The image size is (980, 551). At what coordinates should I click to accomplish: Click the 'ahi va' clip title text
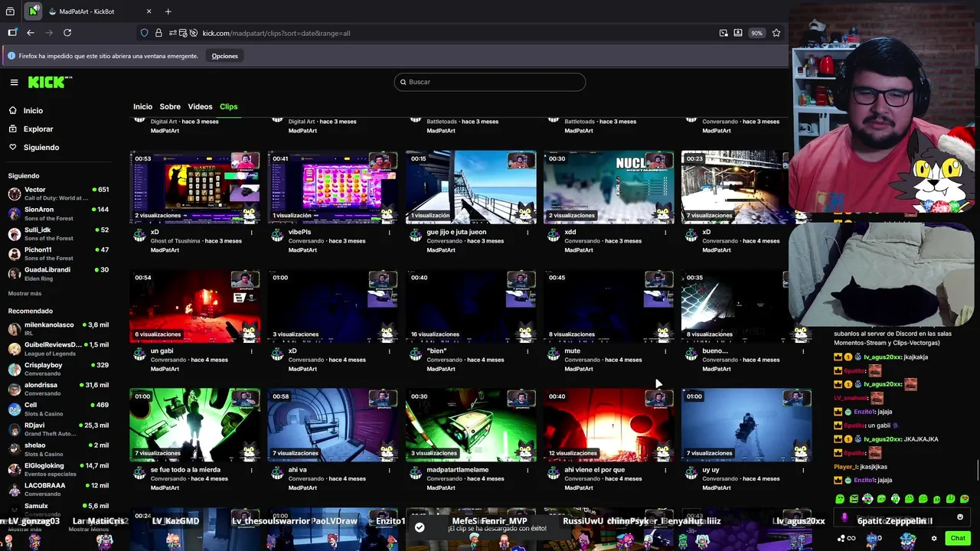click(298, 470)
